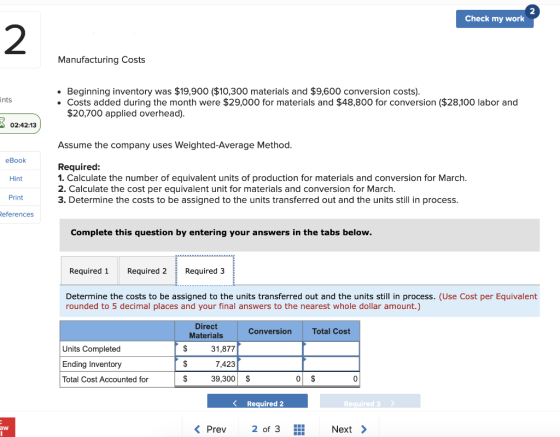Edit Ending Inventory Direct Materials field

[x=206, y=364]
